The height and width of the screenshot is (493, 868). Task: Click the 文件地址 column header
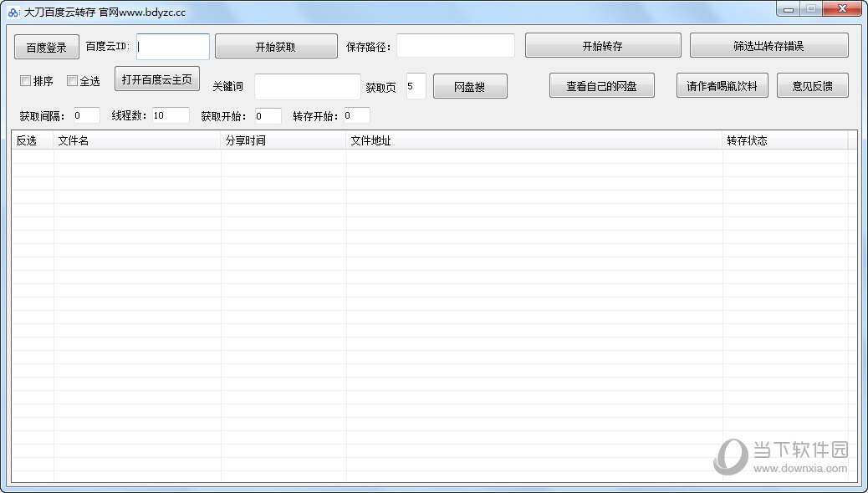click(x=534, y=140)
